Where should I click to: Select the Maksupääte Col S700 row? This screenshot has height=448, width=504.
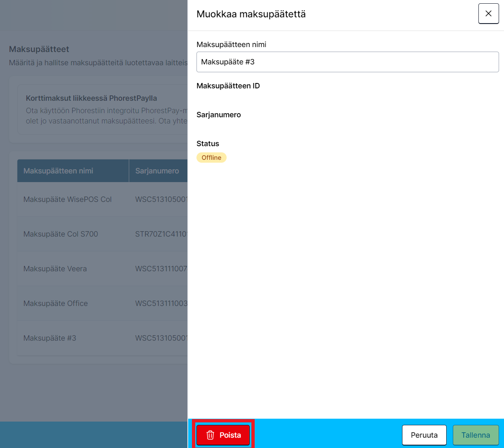pos(102,234)
